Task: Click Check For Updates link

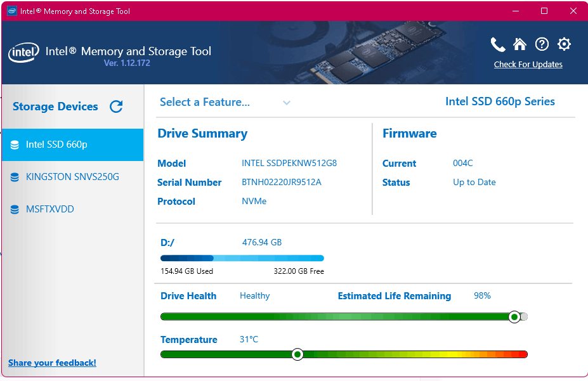Action: coord(528,65)
